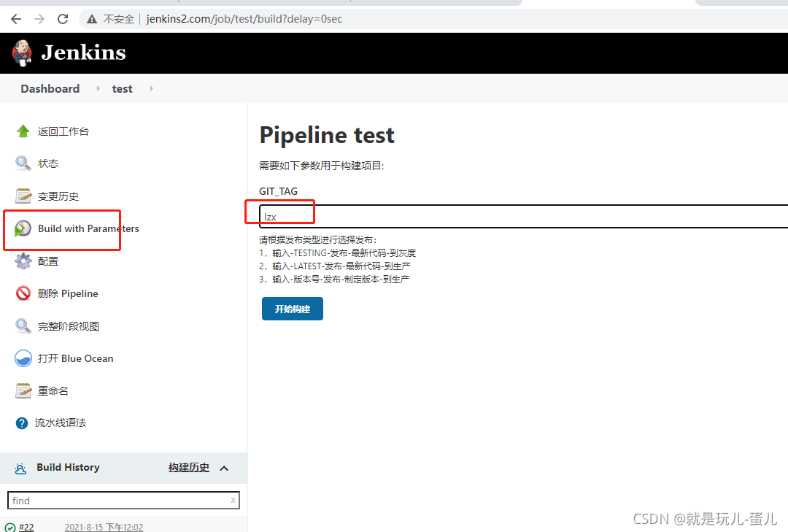The width and height of the screenshot is (788, 532).
Task: Open 完整阶段视图 full stage view
Action: tap(69, 326)
